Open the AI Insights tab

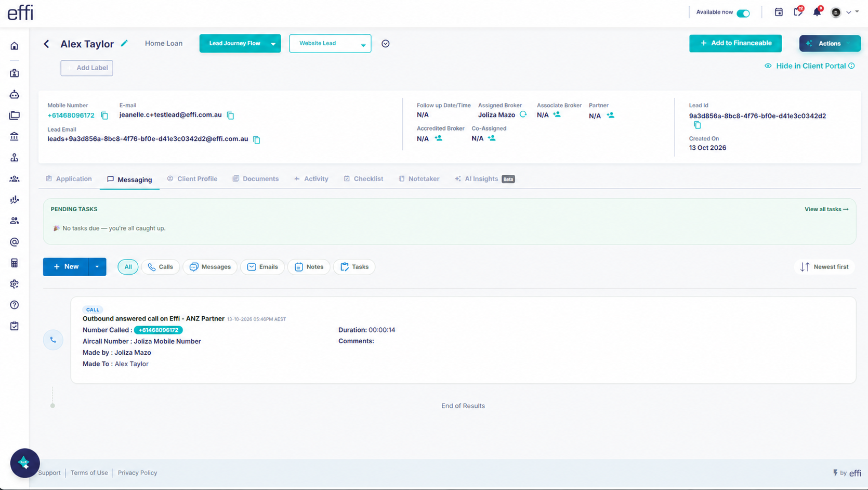pos(484,179)
